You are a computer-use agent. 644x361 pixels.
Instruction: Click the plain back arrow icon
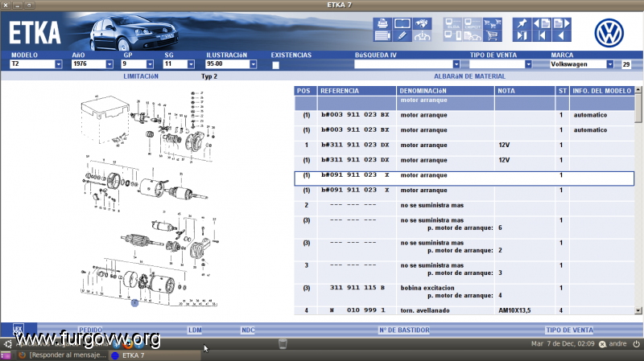click(561, 35)
